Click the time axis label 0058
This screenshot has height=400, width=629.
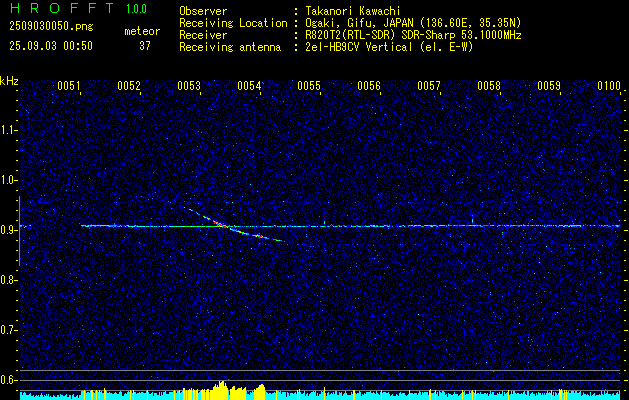coord(489,85)
